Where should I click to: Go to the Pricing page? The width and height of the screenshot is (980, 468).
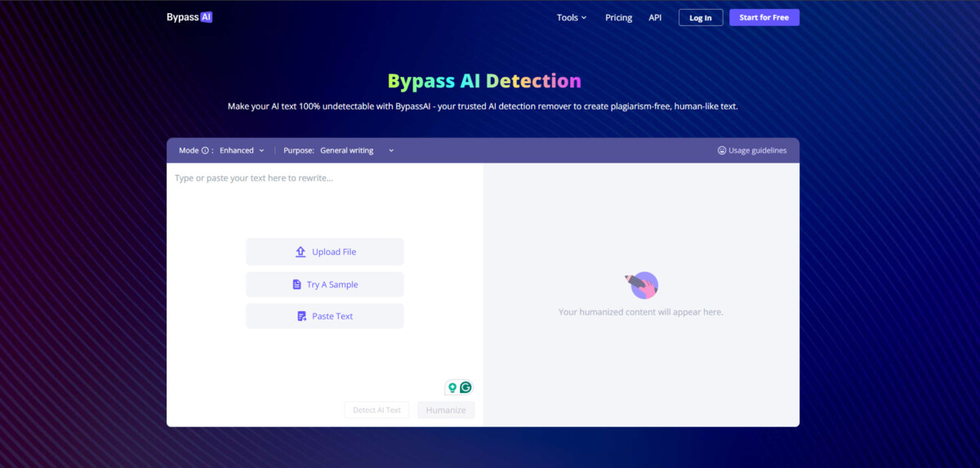click(x=618, y=17)
